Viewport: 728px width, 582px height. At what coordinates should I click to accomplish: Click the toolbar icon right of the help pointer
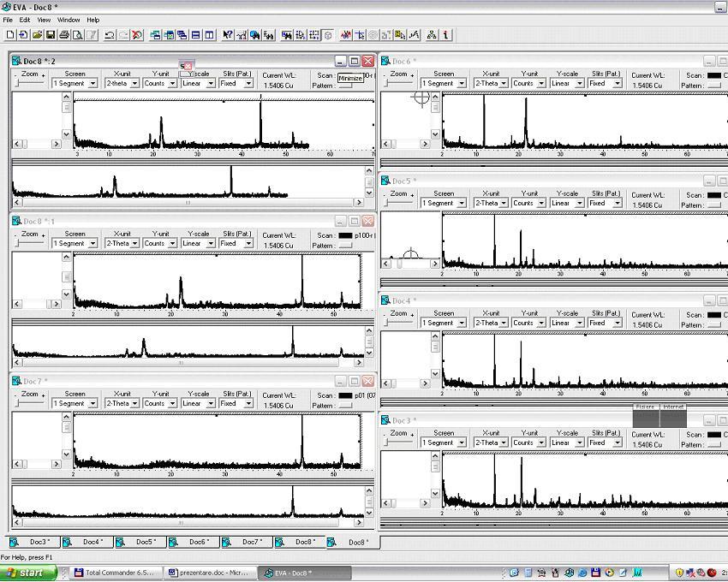click(x=242, y=35)
